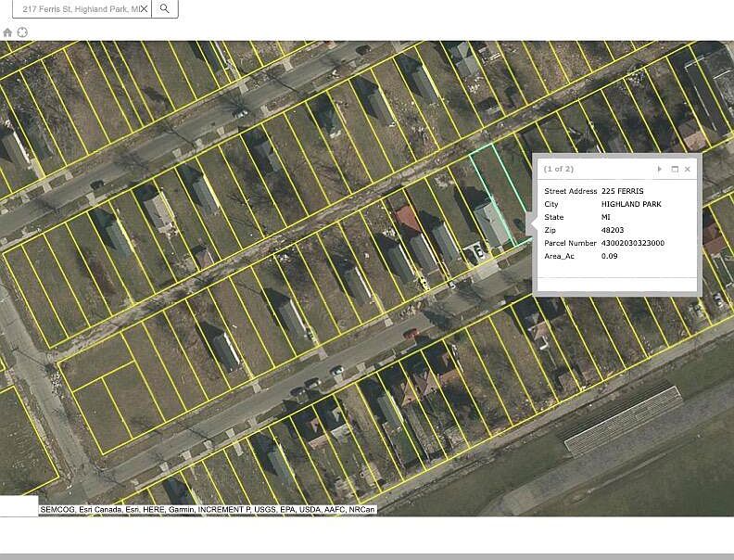Click the (1 of 2) popup title
734x560 pixels.
pyautogui.click(x=559, y=169)
